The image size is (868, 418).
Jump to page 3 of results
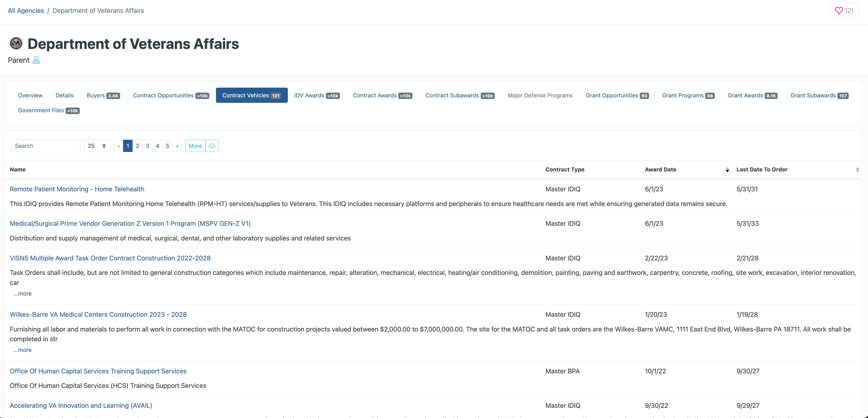147,146
